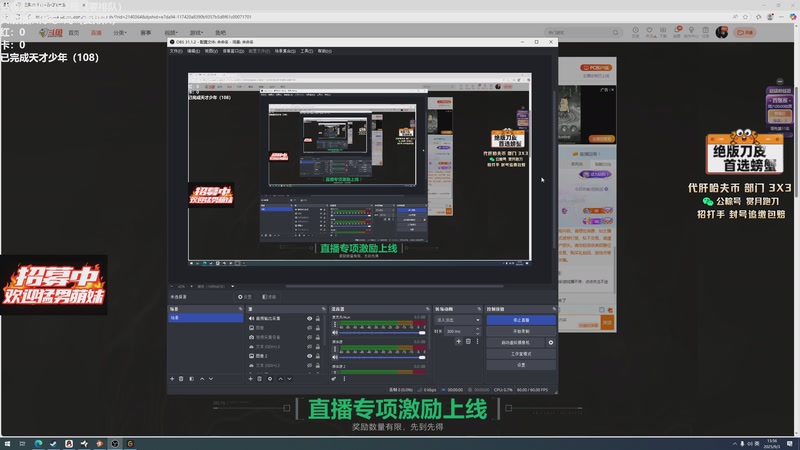The width and height of the screenshot is (800, 450).
Task: Pop out the Sources dock icon
Action: tap(323, 309)
